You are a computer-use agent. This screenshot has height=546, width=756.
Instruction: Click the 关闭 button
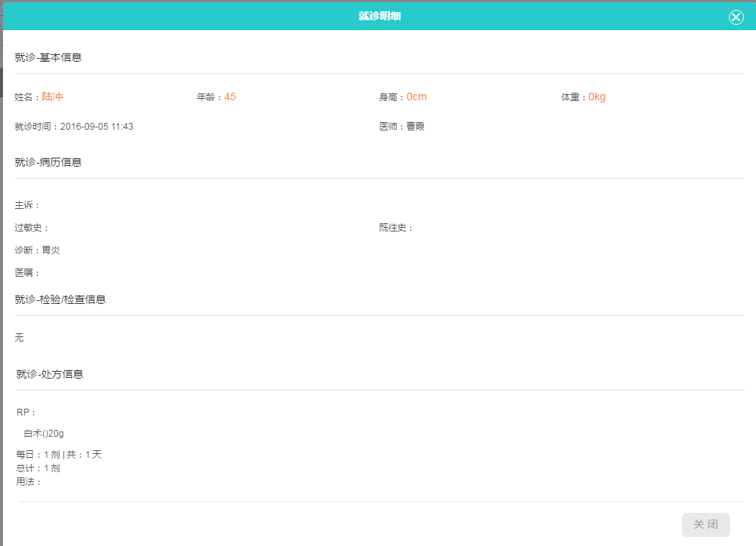706,524
